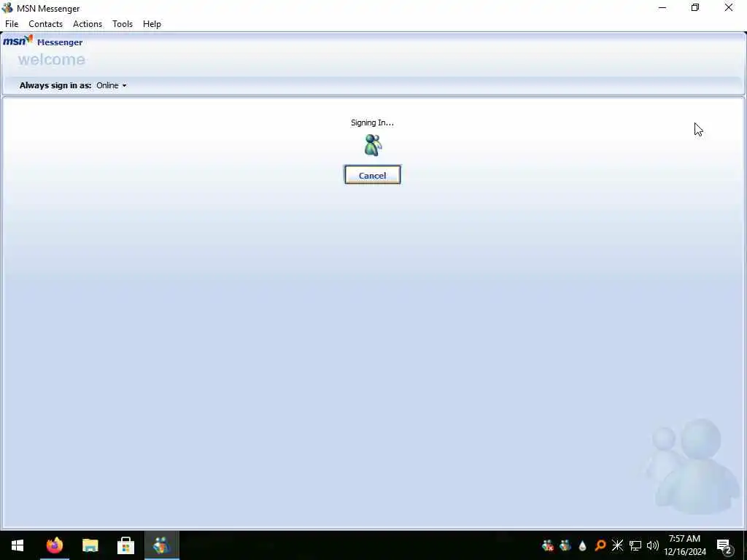
Task: Open network status tray icon
Action: (635, 545)
